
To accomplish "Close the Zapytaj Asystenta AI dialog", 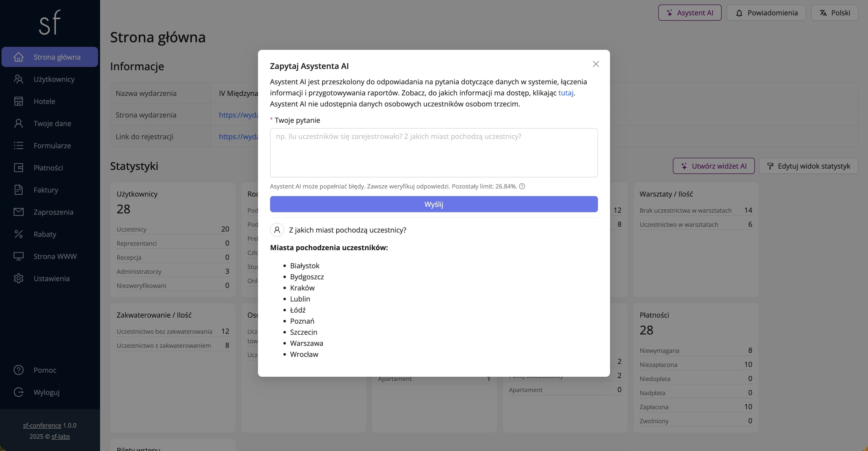I will (x=596, y=64).
